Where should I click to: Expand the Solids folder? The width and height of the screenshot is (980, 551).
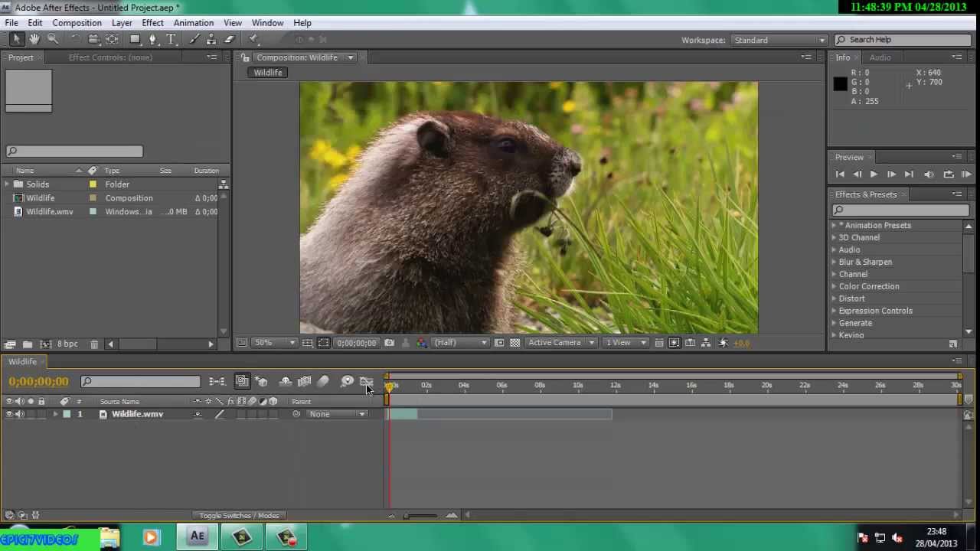click(7, 184)
